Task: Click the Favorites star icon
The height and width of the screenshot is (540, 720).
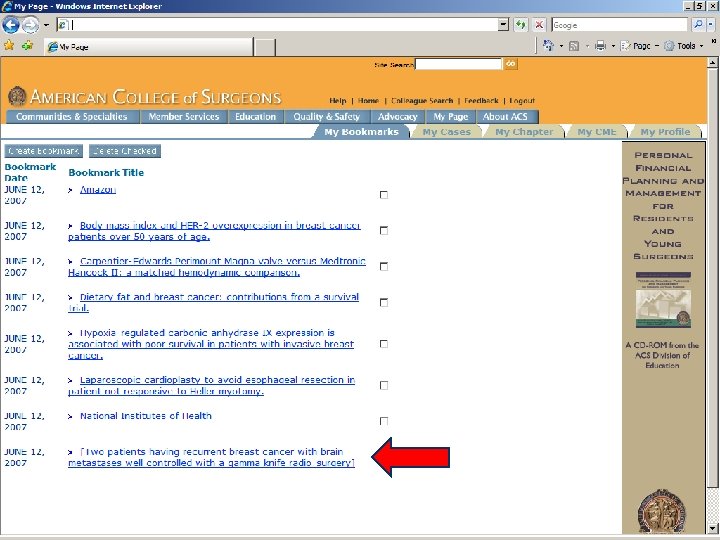Action: pyautogui.click(x=9, y=45)
